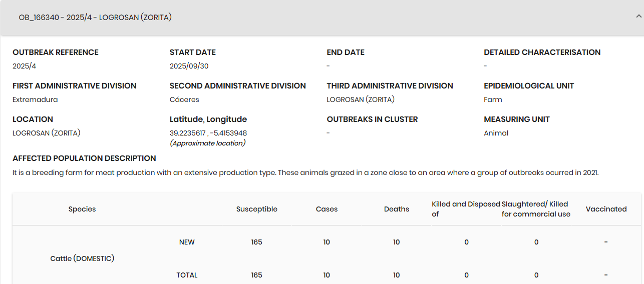644x284 pixels.
Task: Click the Cases column header
Action: point(327,209)
